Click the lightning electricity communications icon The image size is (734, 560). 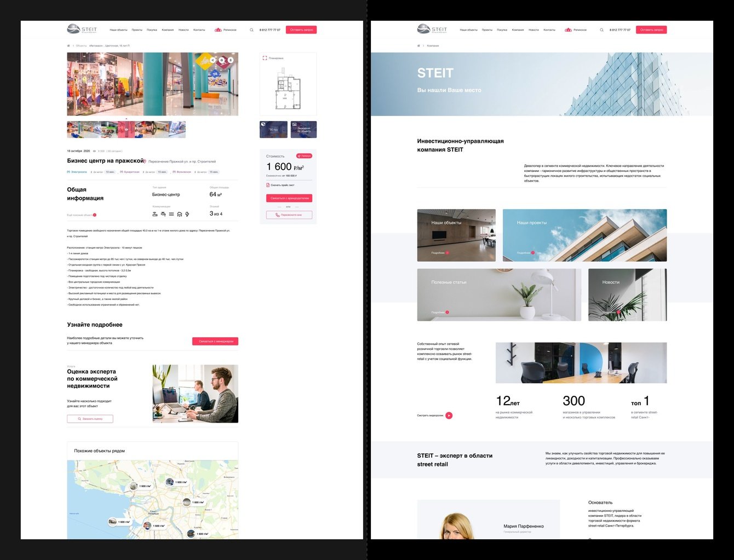click(187, 214)
